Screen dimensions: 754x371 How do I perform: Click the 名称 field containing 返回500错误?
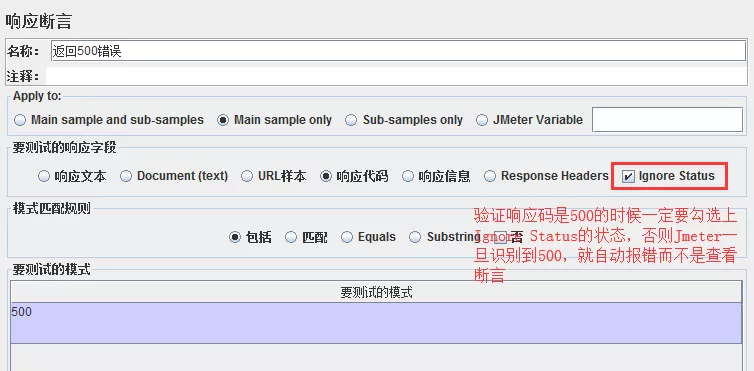point(398,51)
